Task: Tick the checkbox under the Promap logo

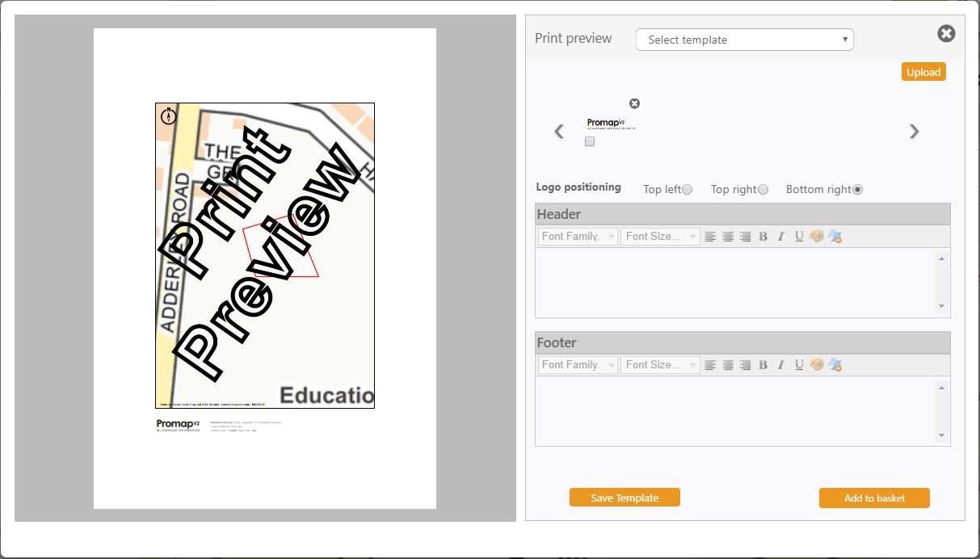Action: click(590, 141)
